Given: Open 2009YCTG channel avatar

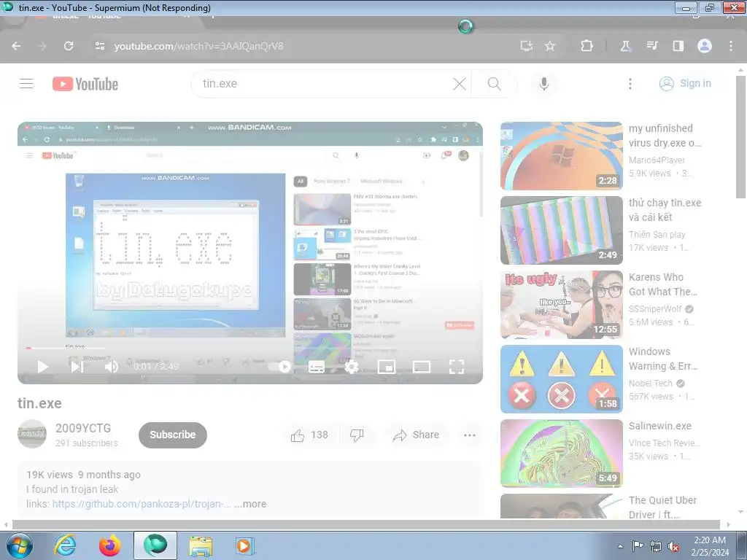Looking at the screenshot, I should pyautogui.click(x=32, y=434).
